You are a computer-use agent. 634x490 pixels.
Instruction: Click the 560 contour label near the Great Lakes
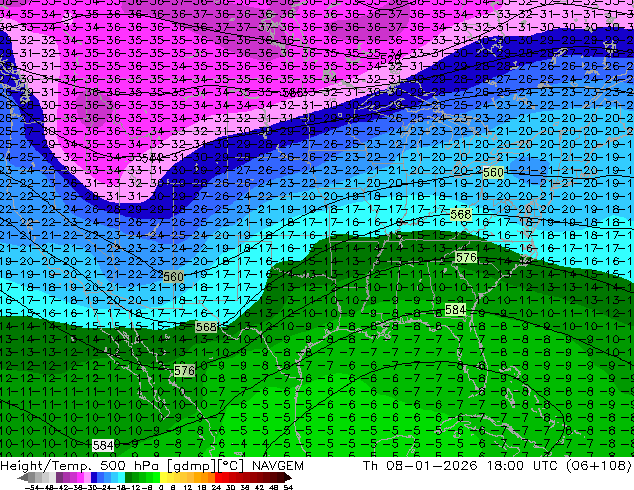(x=493, y=173)
